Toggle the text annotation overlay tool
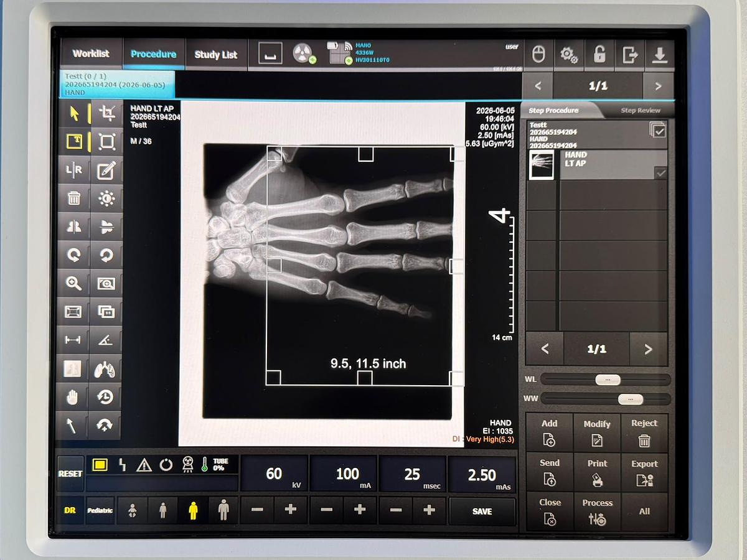This screenshot has width=747, height=560. coord(73,142)
